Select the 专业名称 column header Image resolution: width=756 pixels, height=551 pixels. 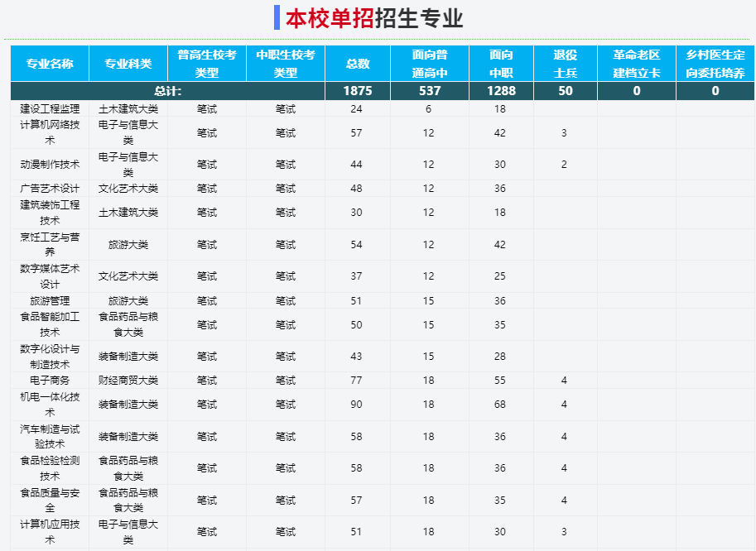click(50, 64)
